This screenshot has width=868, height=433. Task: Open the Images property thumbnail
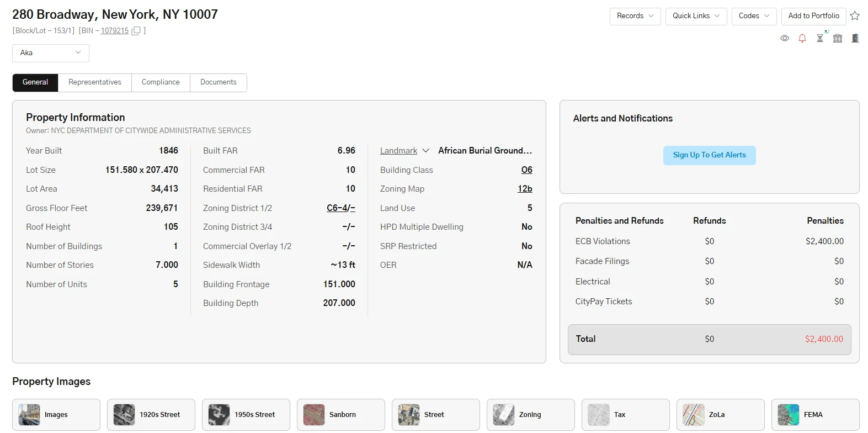point(56,415)
